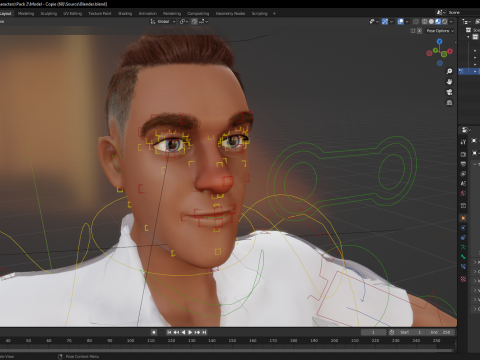Open the green Armature data properties icon
The image size is (480, 360).
(x=463, y=247)
